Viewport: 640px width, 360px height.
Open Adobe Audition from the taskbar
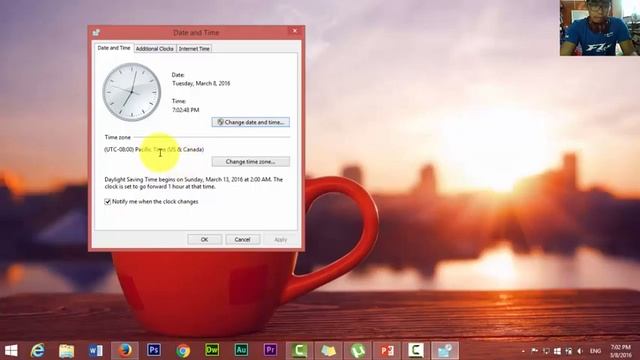point(241,350)
